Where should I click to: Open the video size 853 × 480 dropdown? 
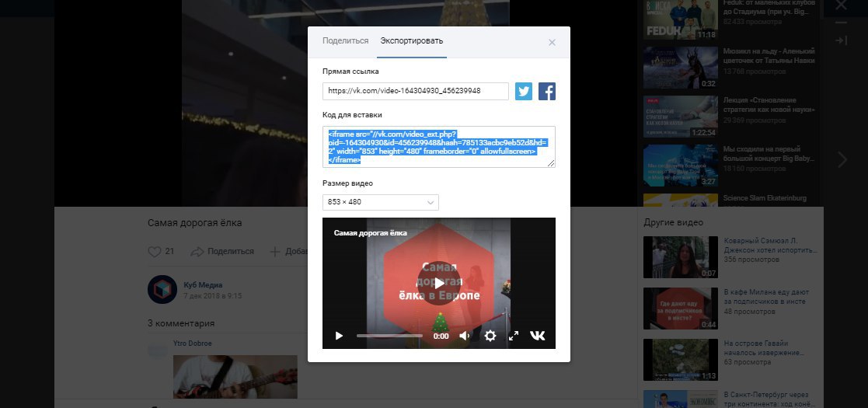(380, 202)
